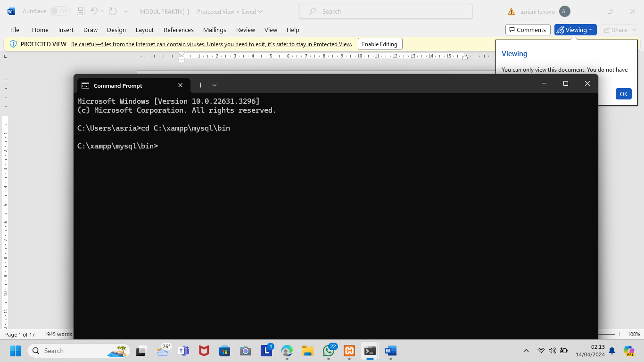
Task: Click the zoom in plus button
Action: tap(619, 334)
